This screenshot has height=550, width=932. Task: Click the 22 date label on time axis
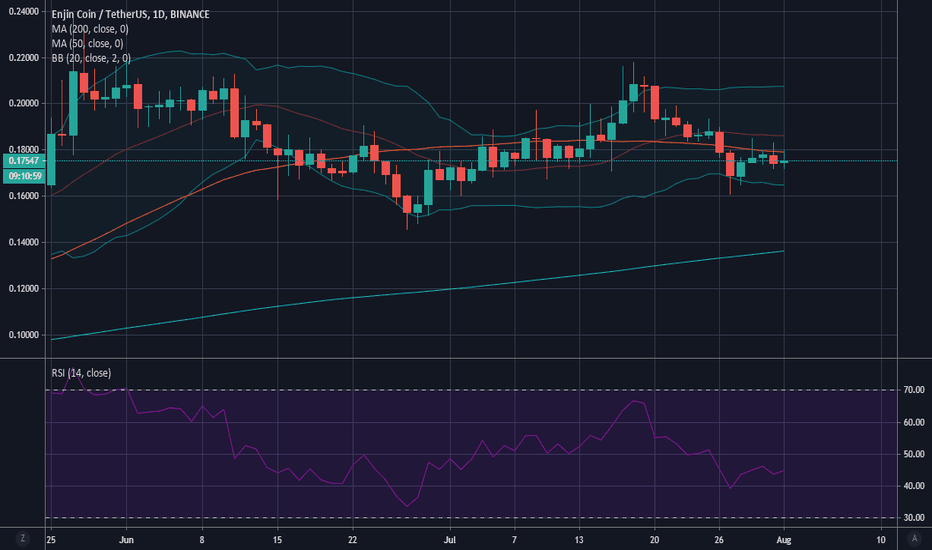pos(352,540)
